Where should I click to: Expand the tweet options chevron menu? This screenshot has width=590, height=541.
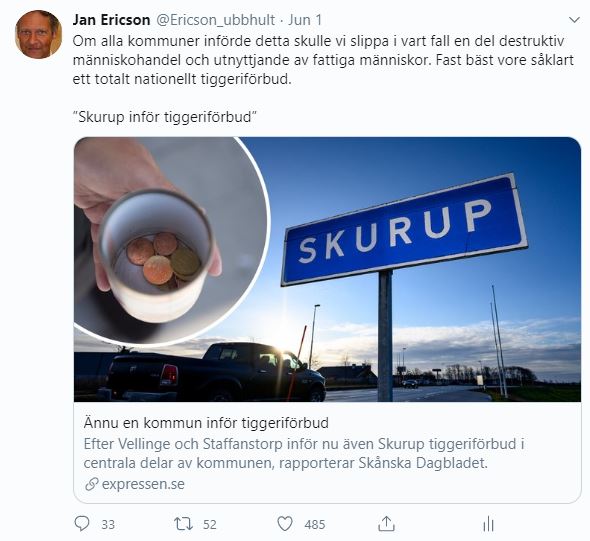pyautogui.click(x=574, y=20)
